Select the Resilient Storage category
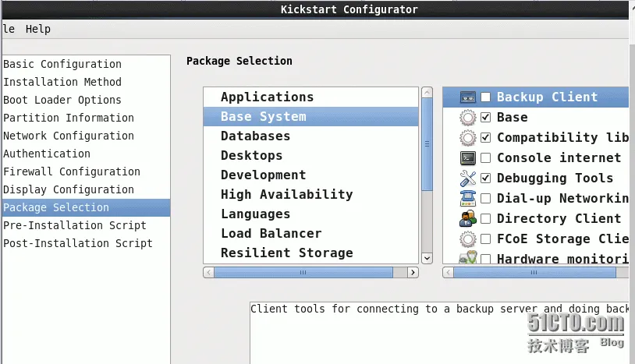Image resolution: width=635 pixels, height=364 pixels. (x=310, y=253)
